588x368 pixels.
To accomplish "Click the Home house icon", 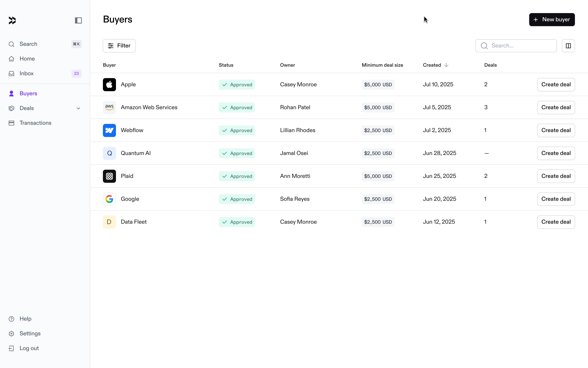I will [11, 59].
